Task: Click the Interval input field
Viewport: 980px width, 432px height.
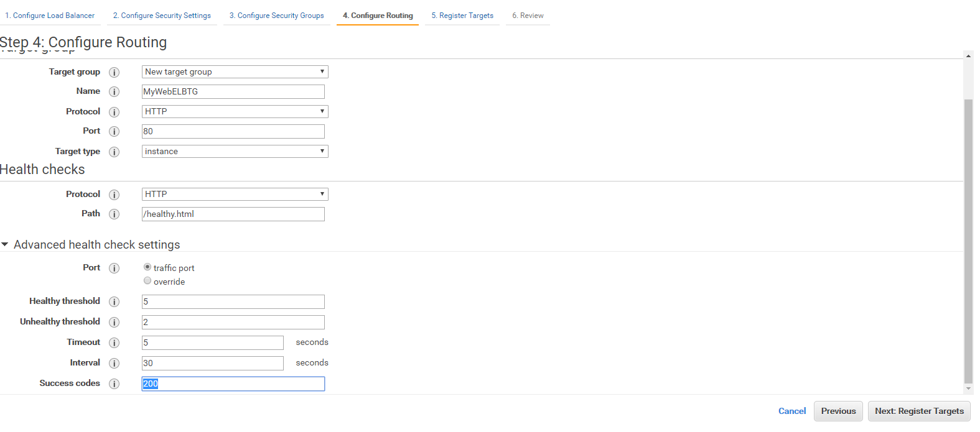Action: point(212,364)
